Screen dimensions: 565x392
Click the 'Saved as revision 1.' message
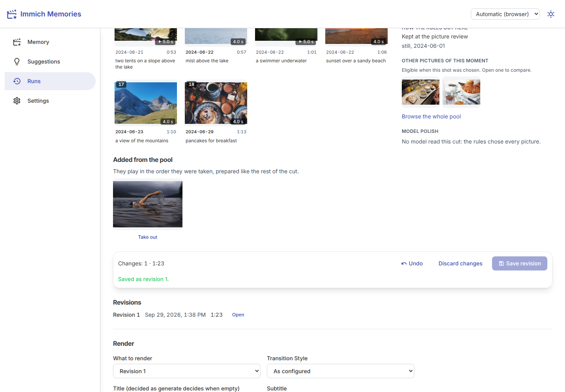point(143,279)
